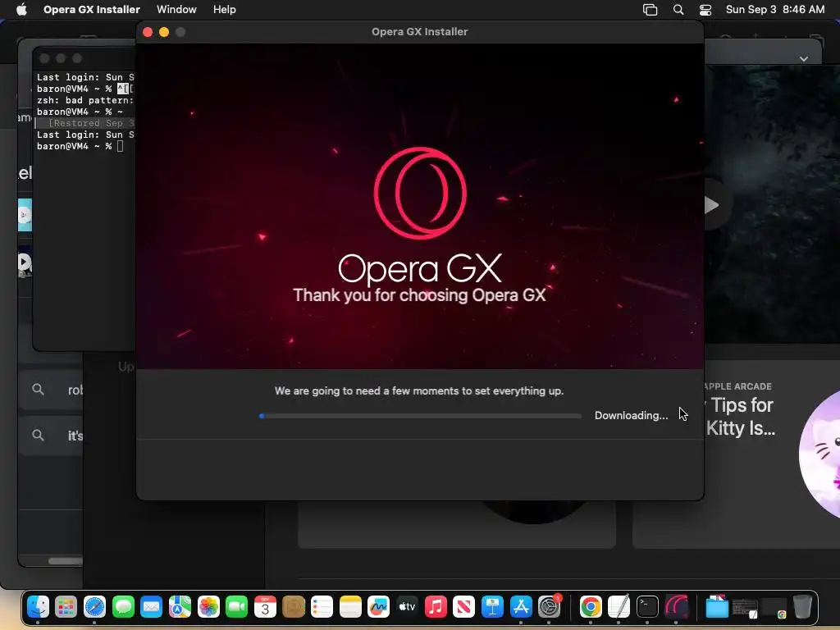Open News app in the Dock
840x630 pixels.
click(464, 607)
